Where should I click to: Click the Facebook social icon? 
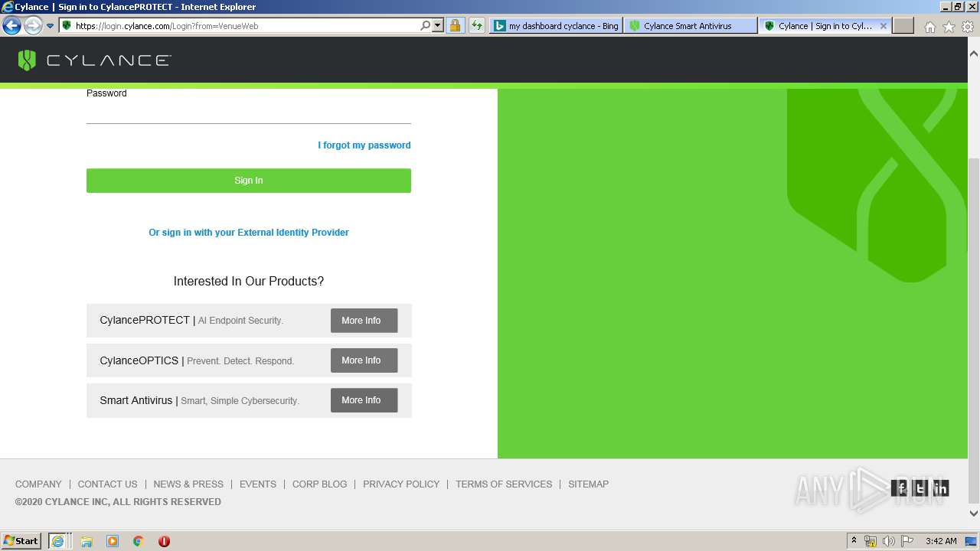901,487
